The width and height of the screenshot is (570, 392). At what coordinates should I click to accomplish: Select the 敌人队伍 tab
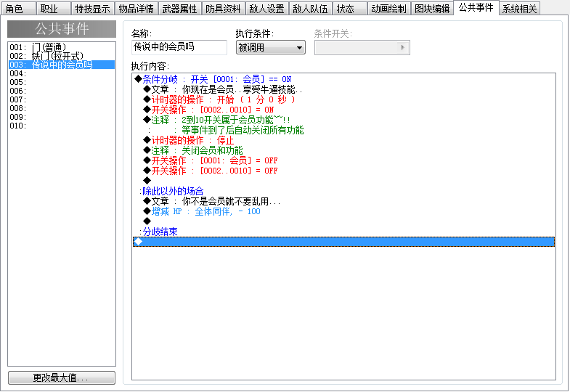(x=311, y=9)
